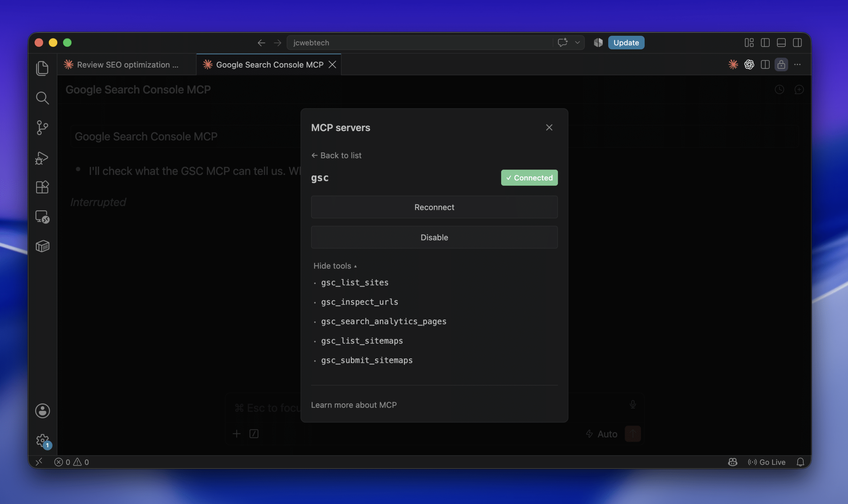The image size is (848, 504).
Task: Collapse the Hide tools expander
Action: pyautogui.click(x=335, y=266)
